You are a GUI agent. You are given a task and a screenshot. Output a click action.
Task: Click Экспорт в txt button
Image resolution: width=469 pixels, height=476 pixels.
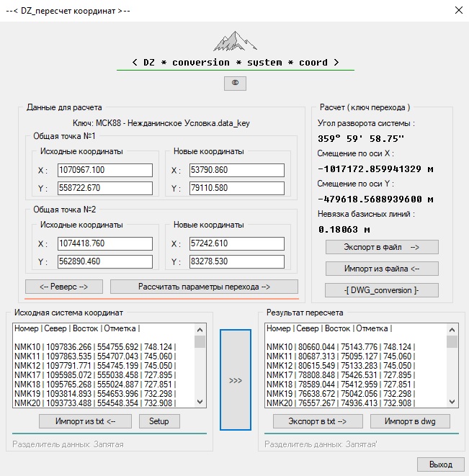click(x=318, y=421)
